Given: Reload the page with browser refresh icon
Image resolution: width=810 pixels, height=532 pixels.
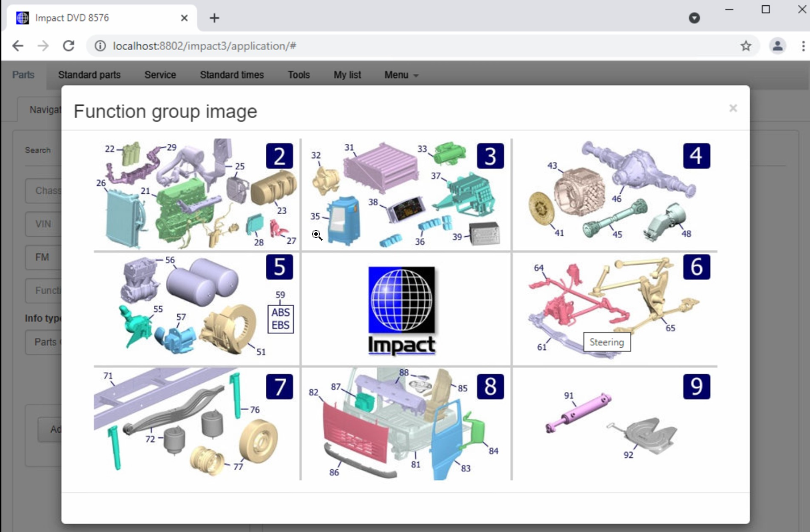Looking at the screenshot, I should coord(68,46).
